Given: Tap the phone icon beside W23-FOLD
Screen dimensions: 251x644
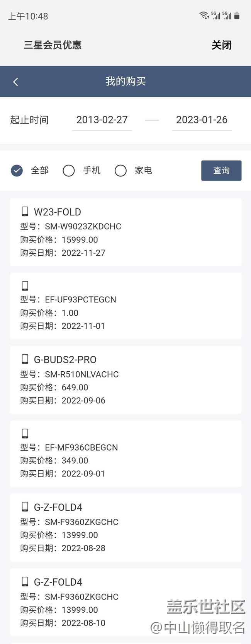Looking at the screenshot, I should pyautogui.click(x=25, y=211).
